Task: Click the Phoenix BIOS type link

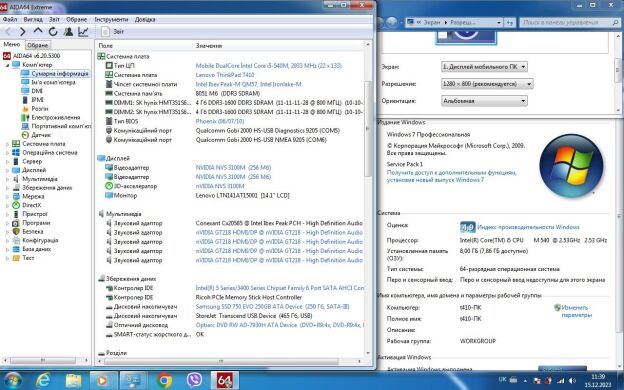Action: pyautogui.click(x=220, y=121)
